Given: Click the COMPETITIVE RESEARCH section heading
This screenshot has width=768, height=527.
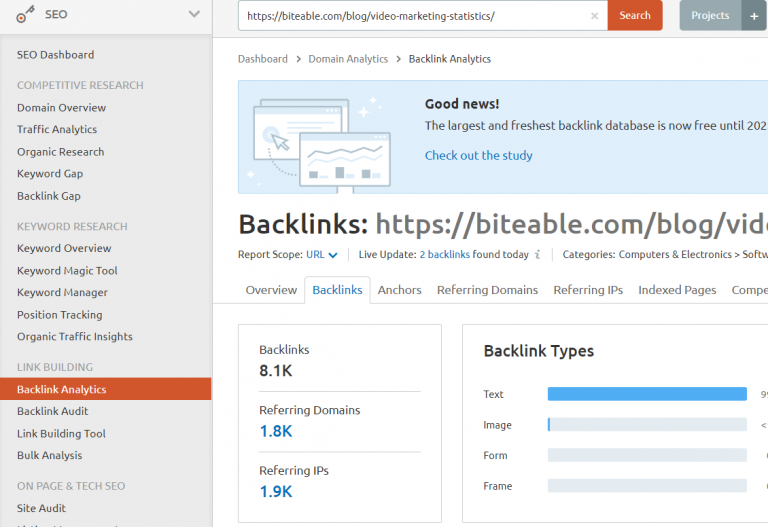Looking at the screenshot, I should [80, 85].
